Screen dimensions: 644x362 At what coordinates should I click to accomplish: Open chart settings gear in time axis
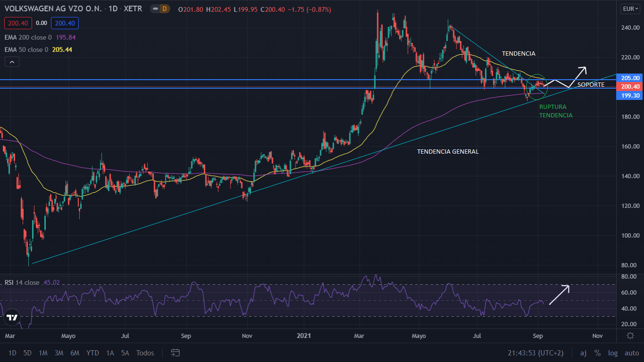pos(630,336)
